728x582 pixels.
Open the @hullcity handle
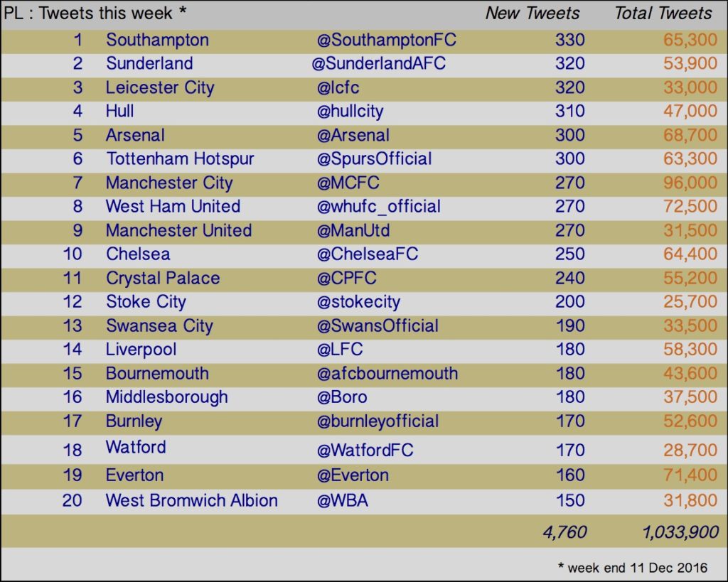pos(350,112)
